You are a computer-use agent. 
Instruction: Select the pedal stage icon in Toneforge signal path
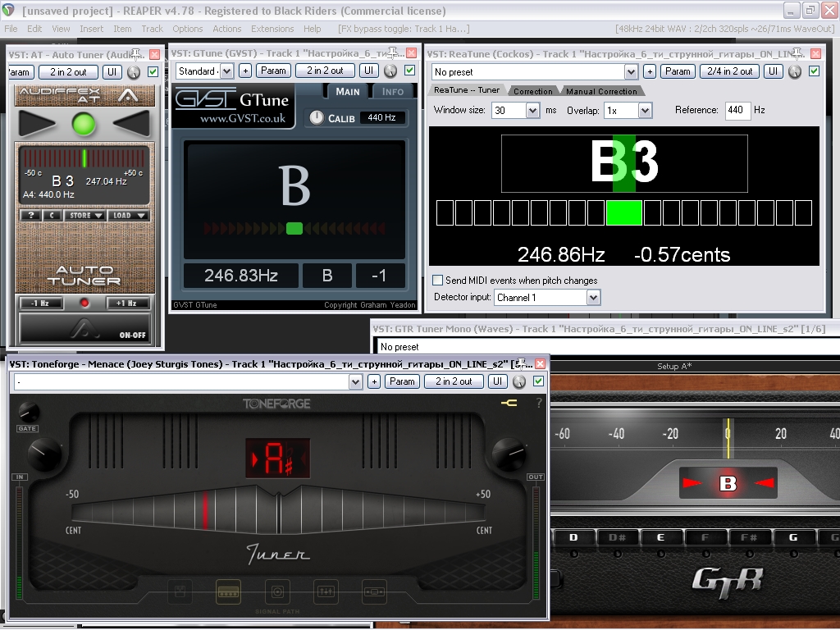(180, 592)
